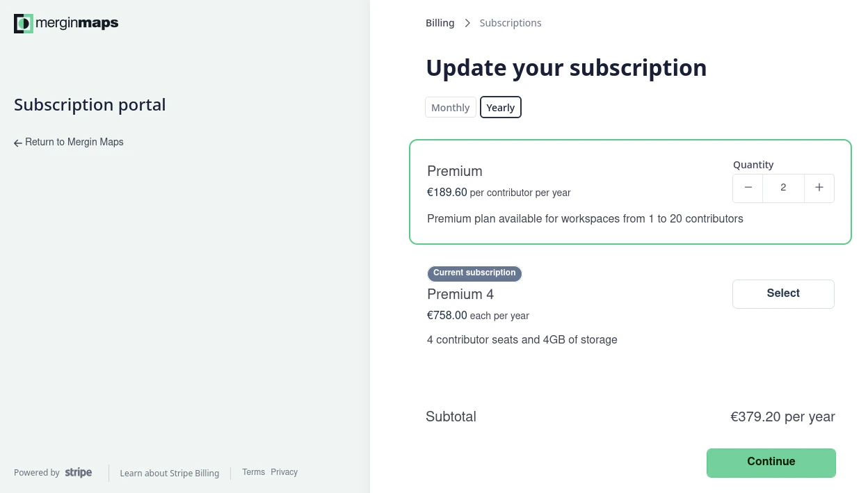Click the Stripe logo in the footer
Screen dimensions: 868x493
click(x=78, y=472)
